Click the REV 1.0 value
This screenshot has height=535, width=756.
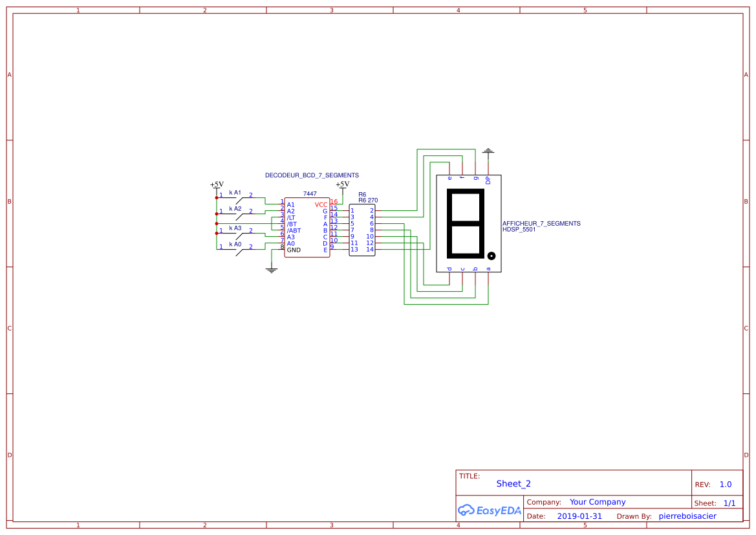pos(726,485)
